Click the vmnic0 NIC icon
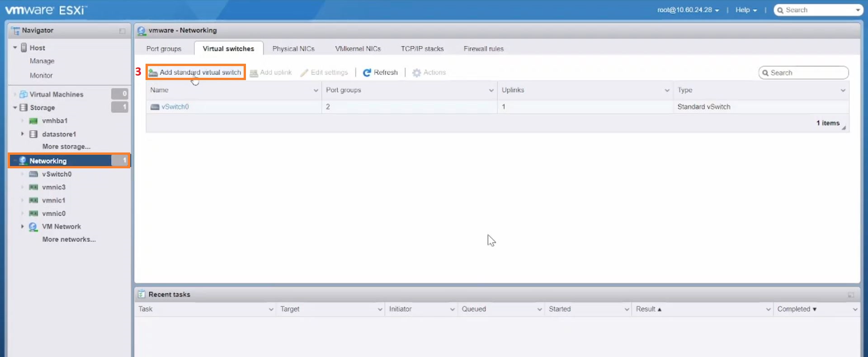The width and height of the screenshot is (868, 357). click(33, 214)
